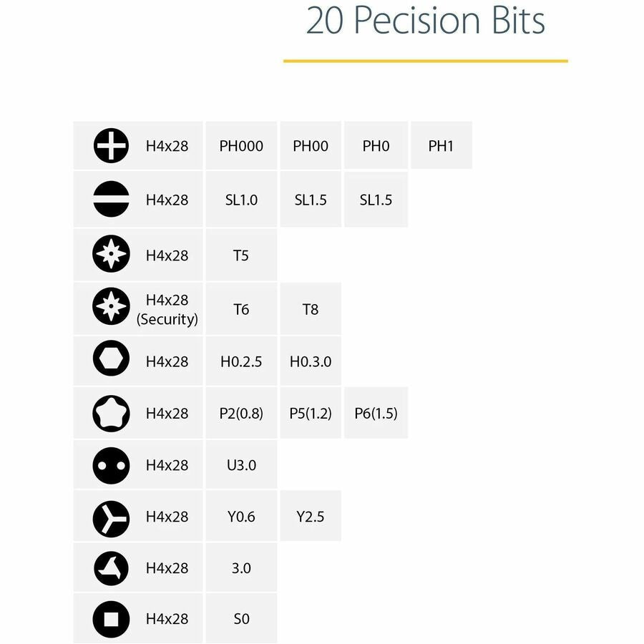Click the pentalobe bit icon
Viewport: 644px width, 644px height.
111,413
